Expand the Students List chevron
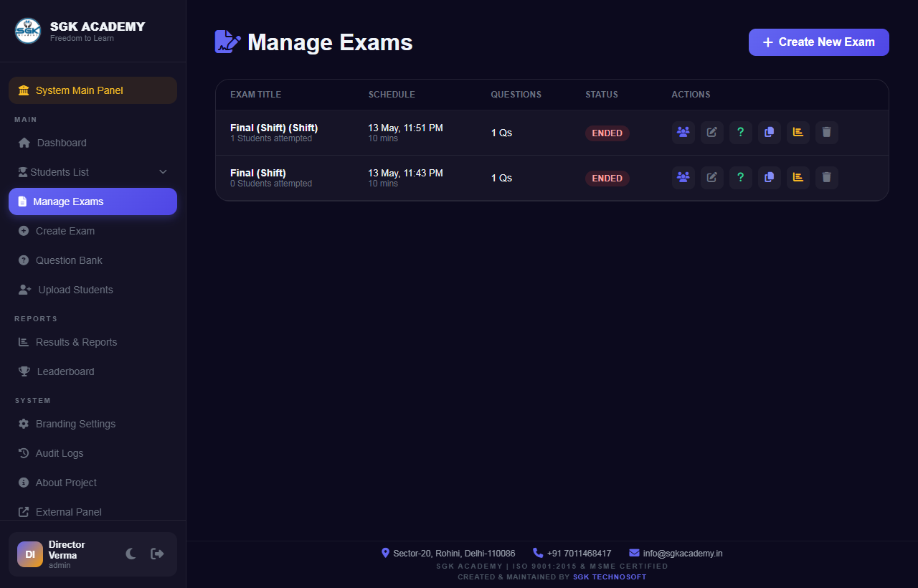 [163, 172]
